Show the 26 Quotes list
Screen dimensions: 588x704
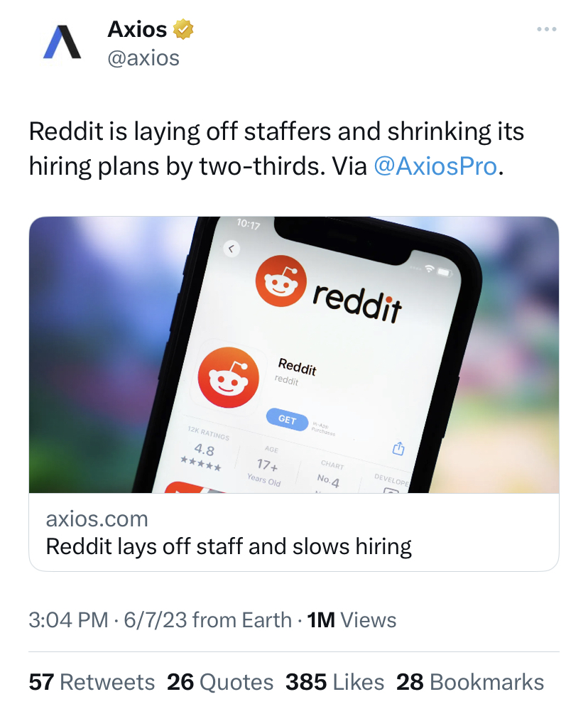220,682
